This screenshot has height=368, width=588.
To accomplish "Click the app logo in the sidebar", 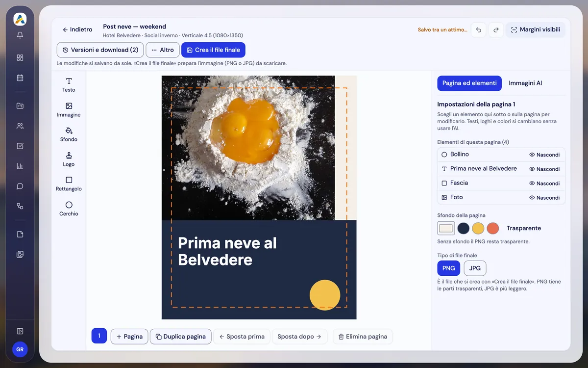I will click(x=20, y=19).
